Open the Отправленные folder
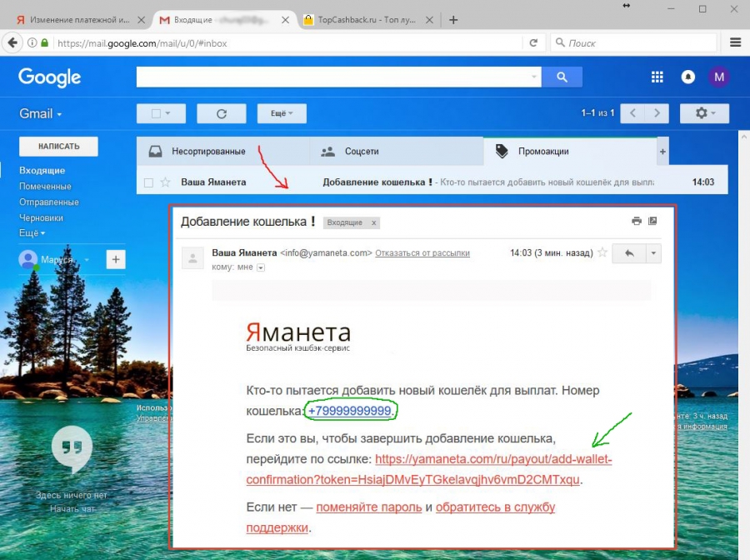The width and height of the screenshot is (750, 560). (49, 202)
